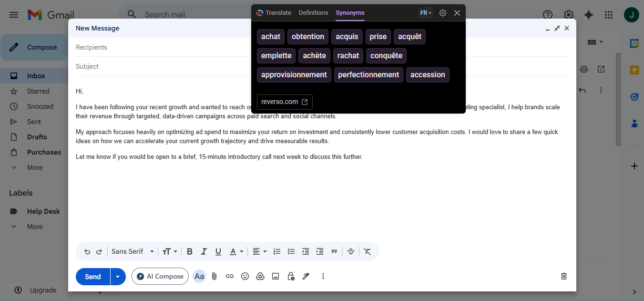Insert a link using the chain icon
The height and width of the screenshot is (301, 644).
point(230,276)
